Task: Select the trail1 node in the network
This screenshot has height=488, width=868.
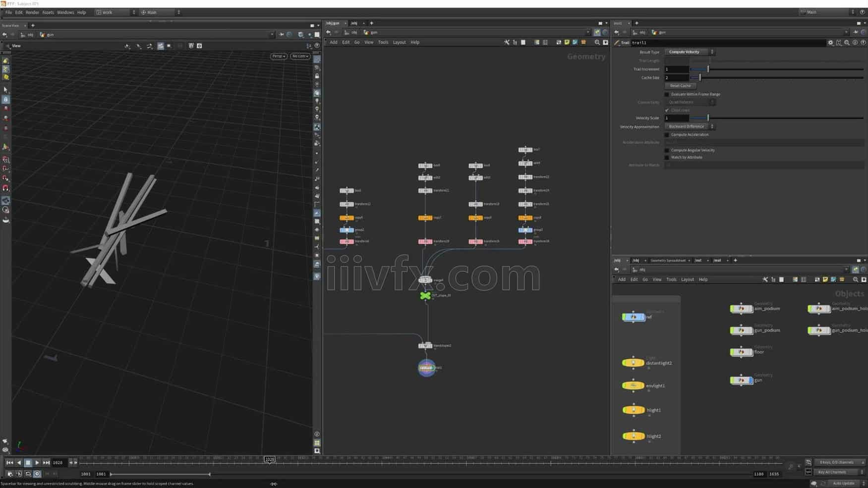Action: tap(426, 368)
